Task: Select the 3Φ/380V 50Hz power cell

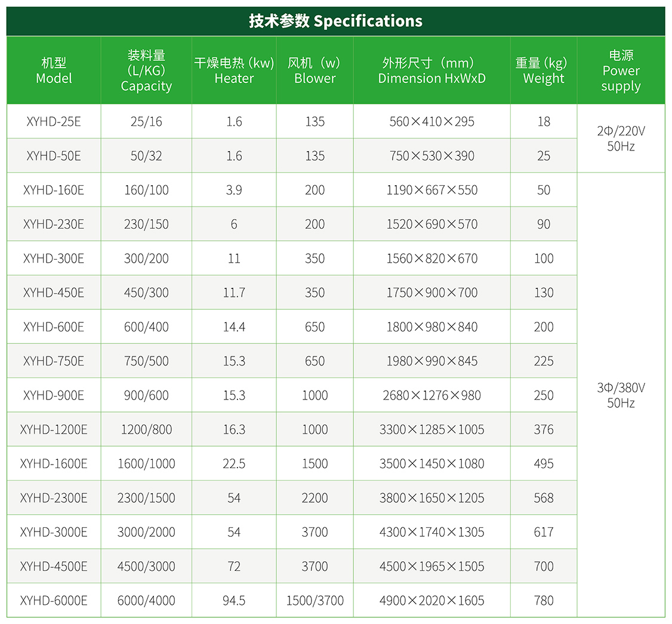Action: pyautogui.click(x=621, y=395)
